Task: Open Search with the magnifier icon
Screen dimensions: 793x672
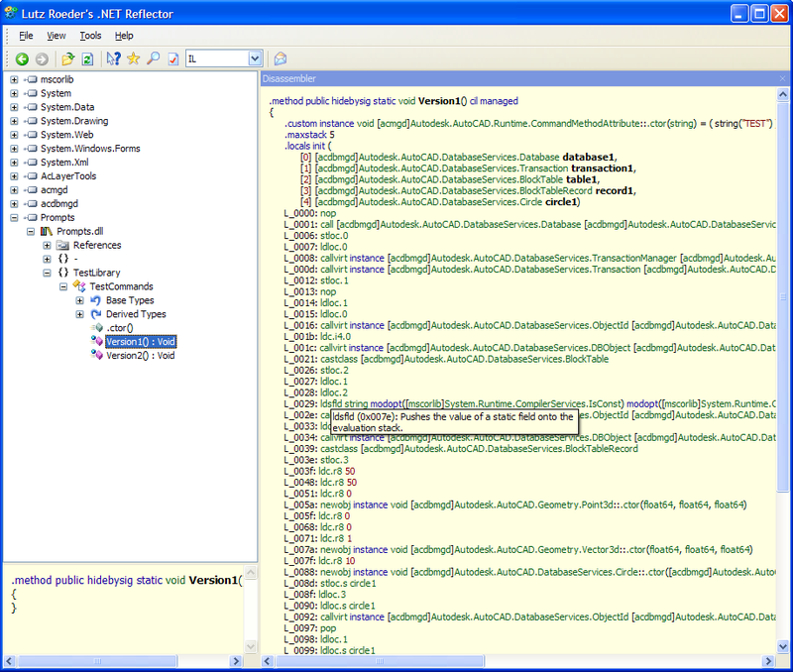Action: (153, 59)
